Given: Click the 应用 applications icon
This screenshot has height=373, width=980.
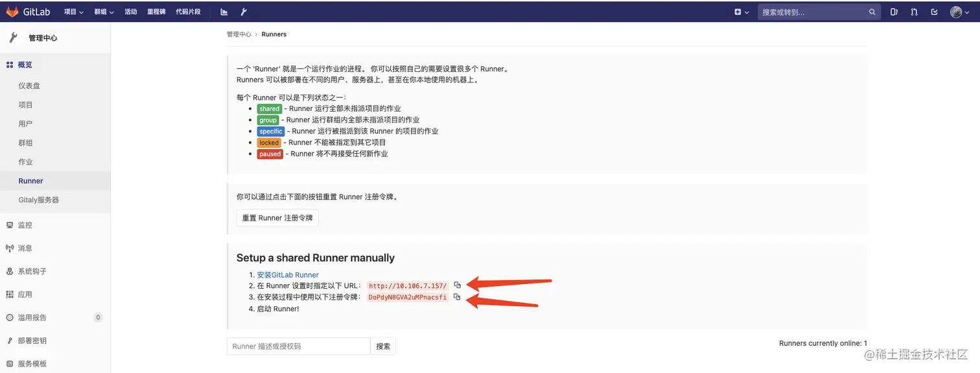Looking at the screenshot, I should 10,295.
